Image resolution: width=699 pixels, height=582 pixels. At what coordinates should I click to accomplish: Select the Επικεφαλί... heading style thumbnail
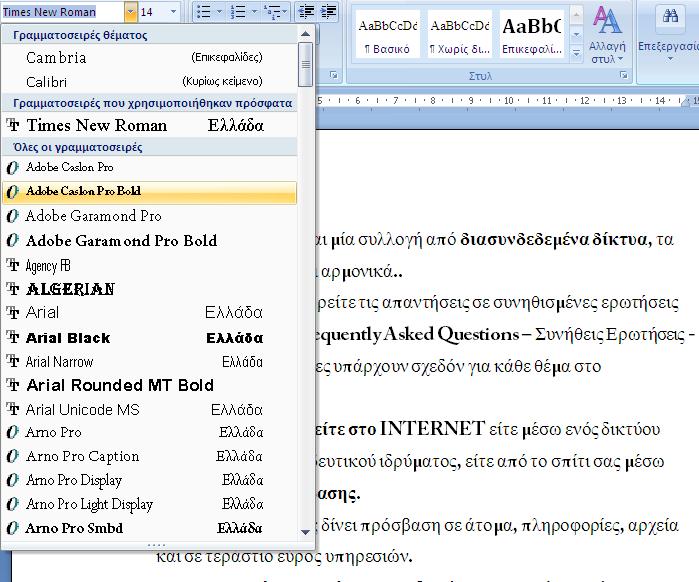pos(532,35)
